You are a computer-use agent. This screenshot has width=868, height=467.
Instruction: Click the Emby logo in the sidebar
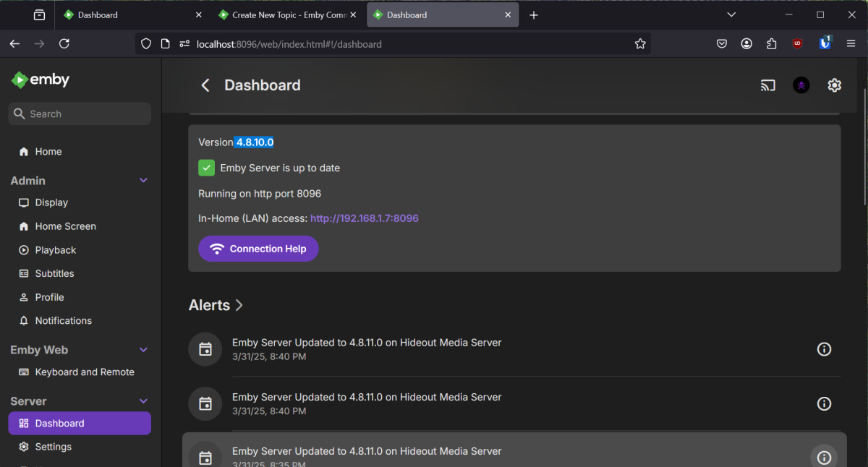[x=41, y=80]
